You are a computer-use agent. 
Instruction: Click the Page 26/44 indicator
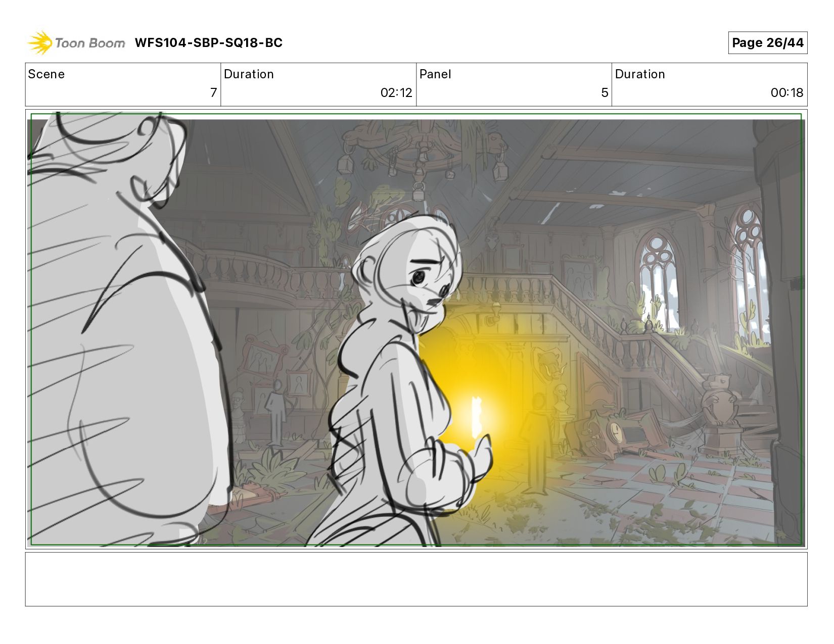click(767, 43)
